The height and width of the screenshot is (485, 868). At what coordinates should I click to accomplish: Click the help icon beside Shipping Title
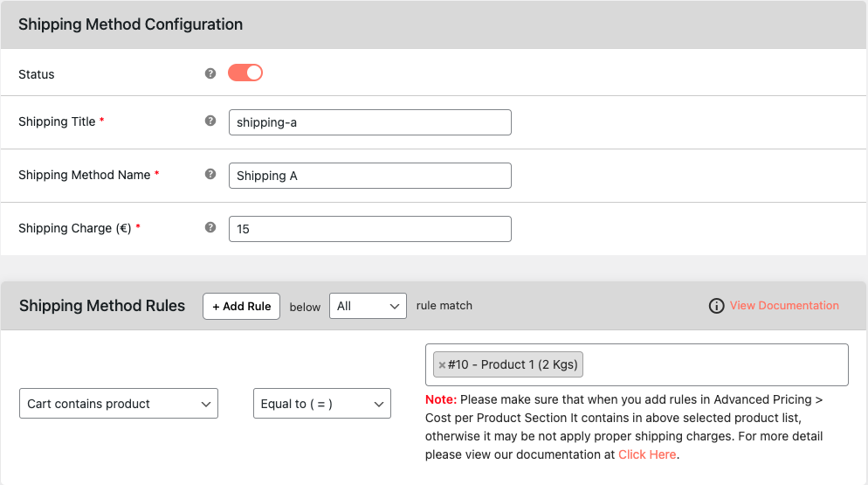(x=210, y=121)
